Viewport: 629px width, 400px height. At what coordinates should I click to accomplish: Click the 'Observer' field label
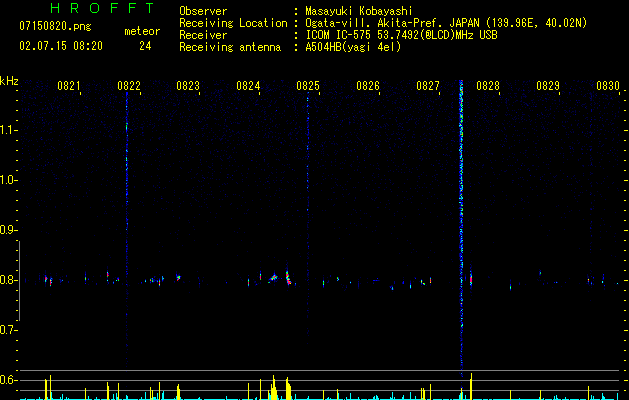pyautogui.click(x=203, y=11)
